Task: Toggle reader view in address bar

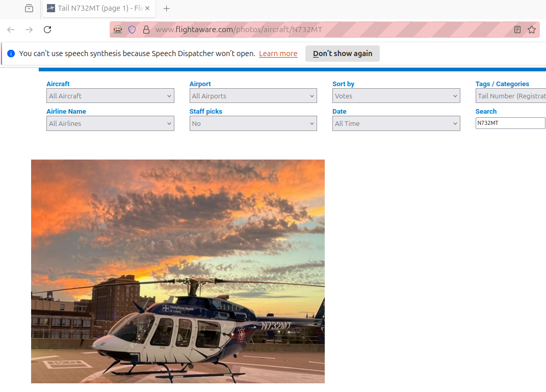Action: [x=517, y=30]
